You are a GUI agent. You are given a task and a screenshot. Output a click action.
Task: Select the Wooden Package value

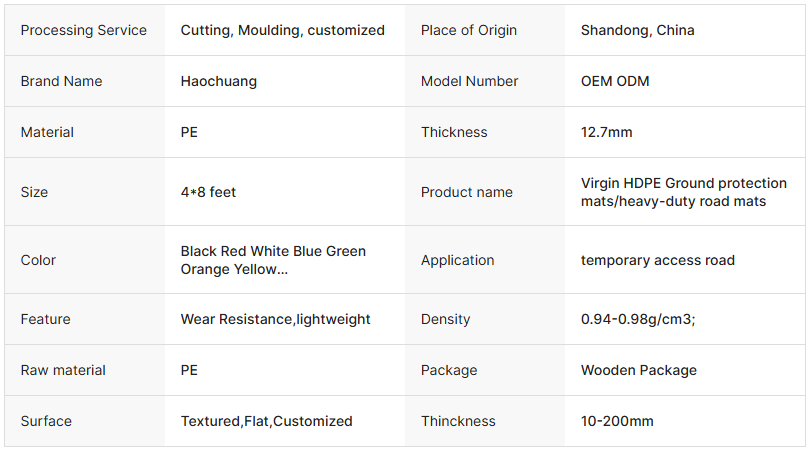coord(638,370)
